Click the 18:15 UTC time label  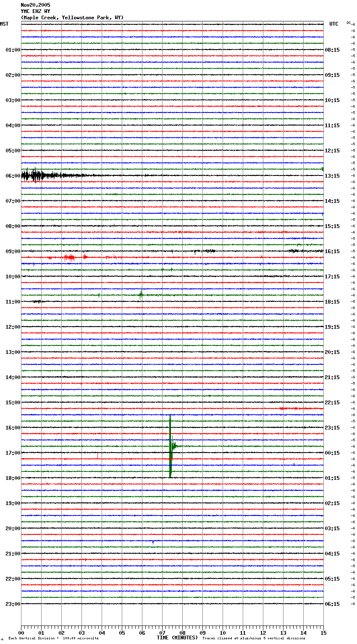pos(332,302)
